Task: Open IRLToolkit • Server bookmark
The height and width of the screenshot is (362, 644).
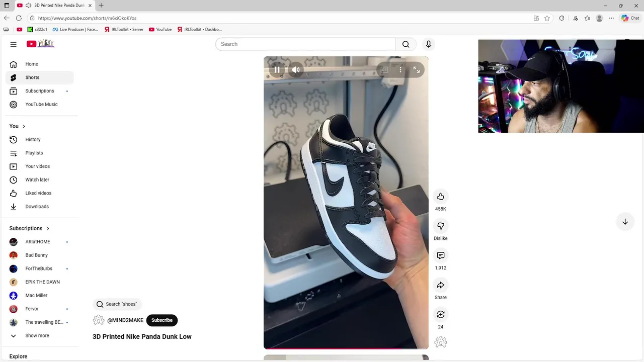Action: (x=124, y=30)
